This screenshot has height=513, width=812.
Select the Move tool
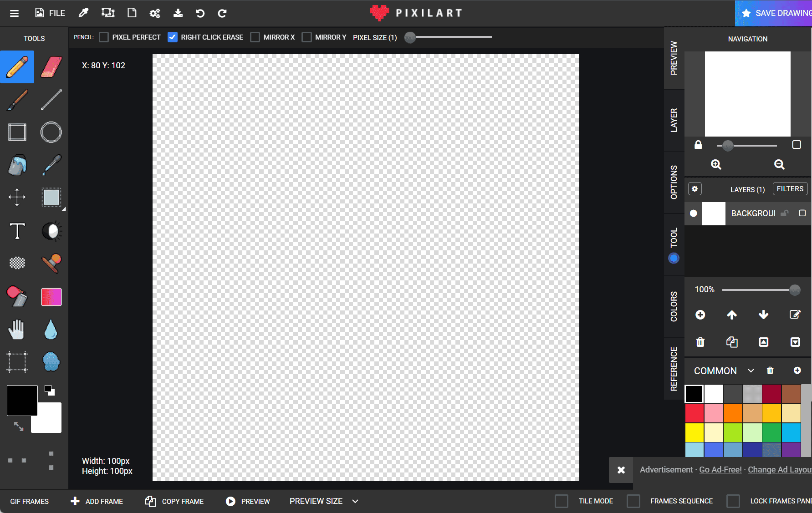17,198
